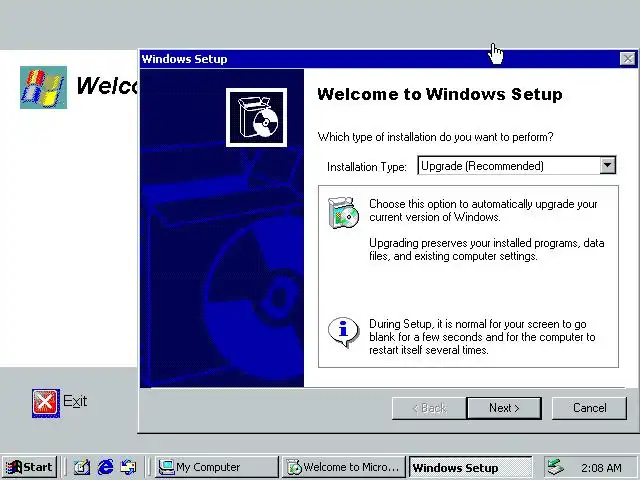640x480 pixels.
Task: Open the Installation Type dropdown arrow
Action: point(607,165)
